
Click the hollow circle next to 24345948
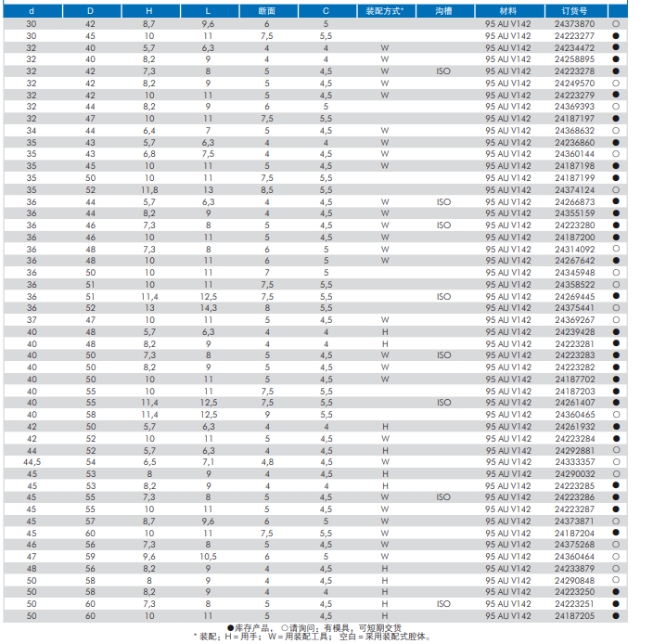616,273
